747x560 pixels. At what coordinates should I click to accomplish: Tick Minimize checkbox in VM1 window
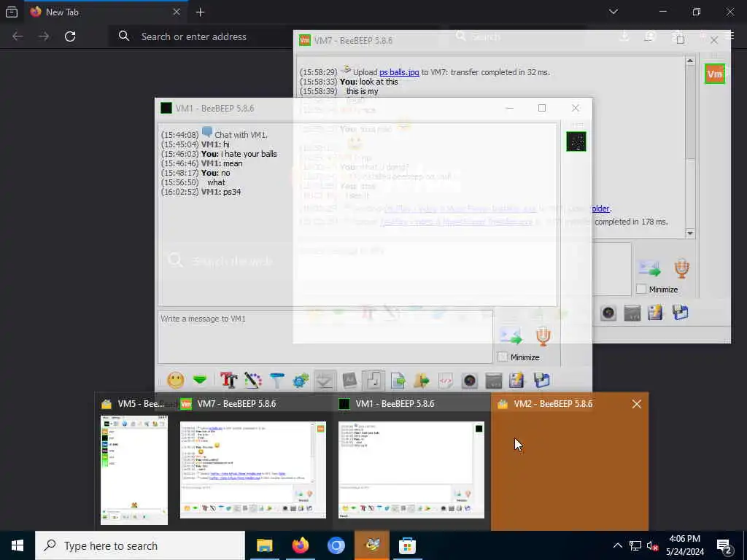(x=502, y=357)
